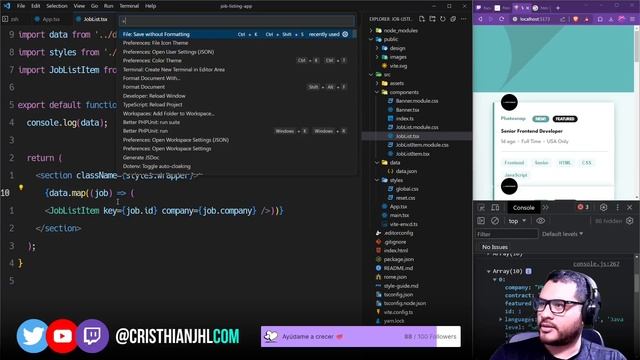Open package.json in Explorer
The height and width of the screenshot is (360, 640).
click(399, 259)
